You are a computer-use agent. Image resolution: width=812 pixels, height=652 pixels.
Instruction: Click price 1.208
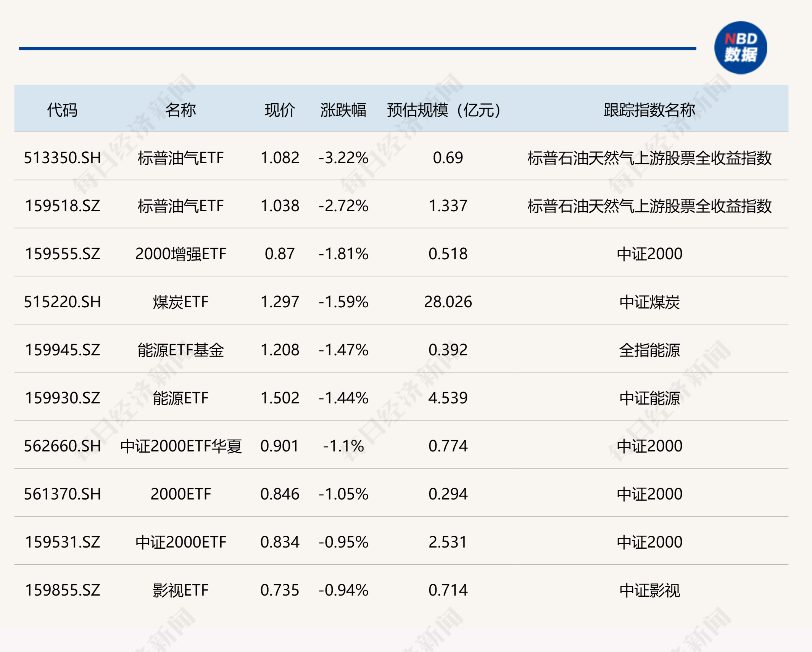coord(280,350)
